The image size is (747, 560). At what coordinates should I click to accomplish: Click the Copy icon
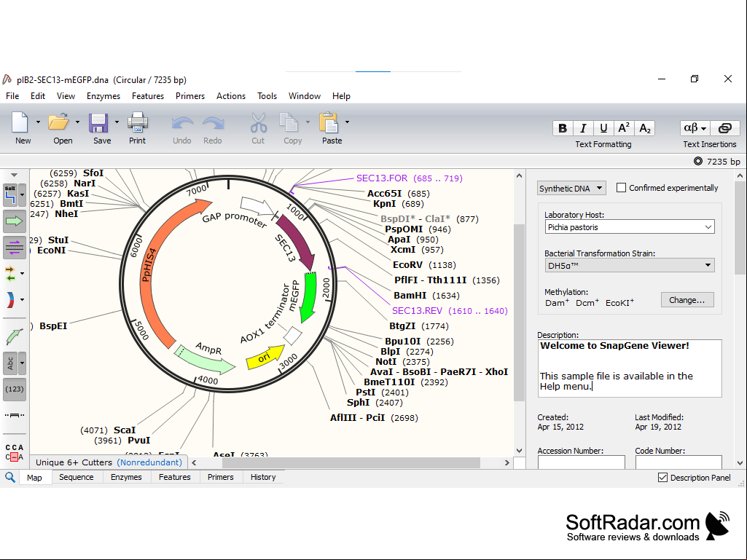(x=289, y=122)
